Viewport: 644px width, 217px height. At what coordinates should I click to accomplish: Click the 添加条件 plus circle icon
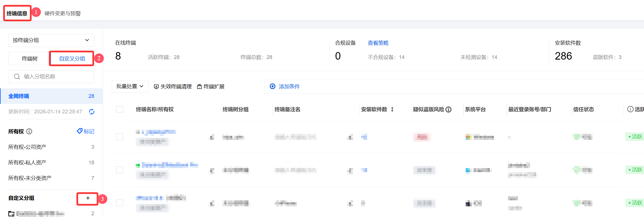272,86
